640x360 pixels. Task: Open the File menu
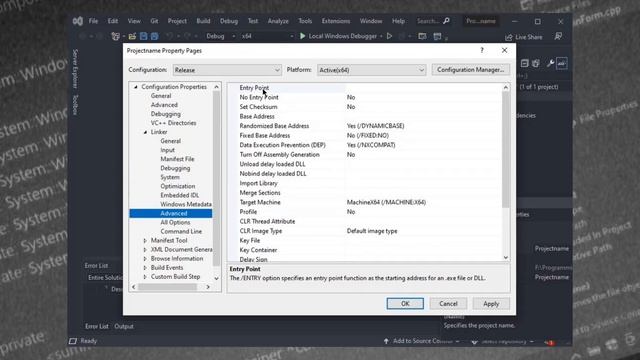pyautogui.click(x=93, y=21)
